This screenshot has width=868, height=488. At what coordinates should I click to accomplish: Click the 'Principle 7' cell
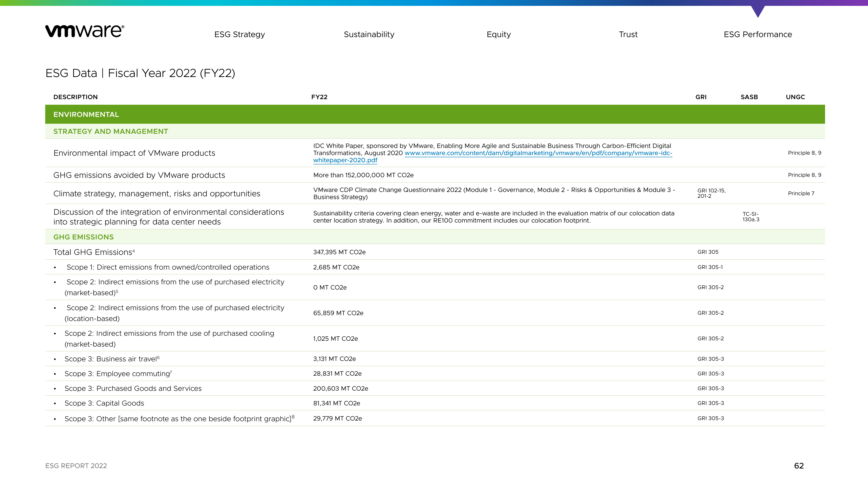click(x=801, y=193)
